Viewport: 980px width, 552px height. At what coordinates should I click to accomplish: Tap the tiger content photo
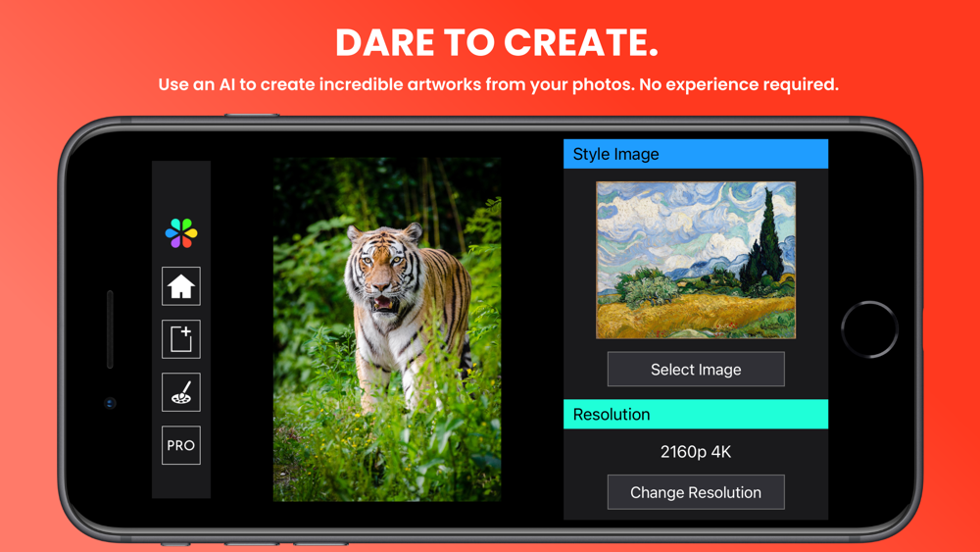tap(387, 329)
